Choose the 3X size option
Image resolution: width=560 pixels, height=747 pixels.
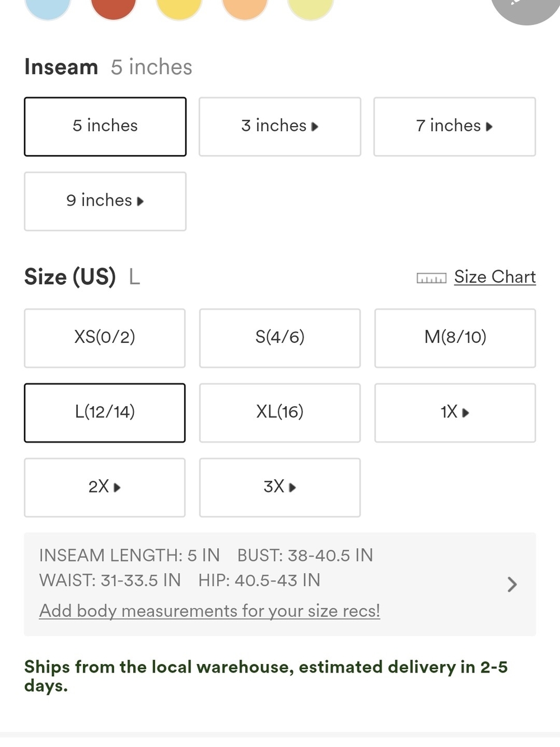[280, 488]
